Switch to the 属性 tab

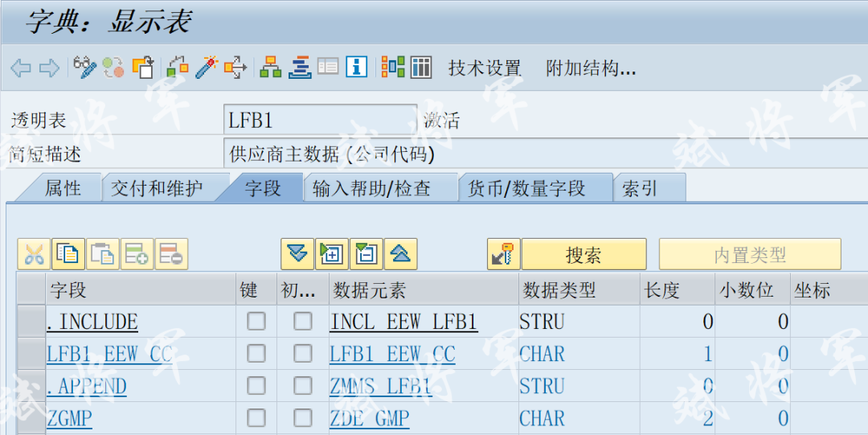63,188
